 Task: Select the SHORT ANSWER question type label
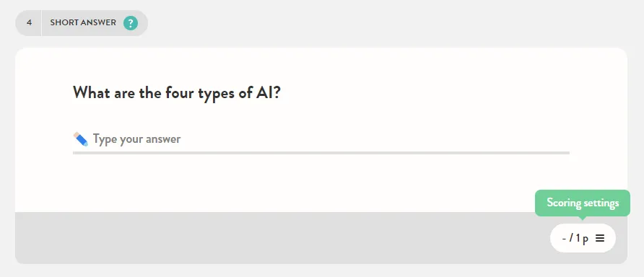83,22
